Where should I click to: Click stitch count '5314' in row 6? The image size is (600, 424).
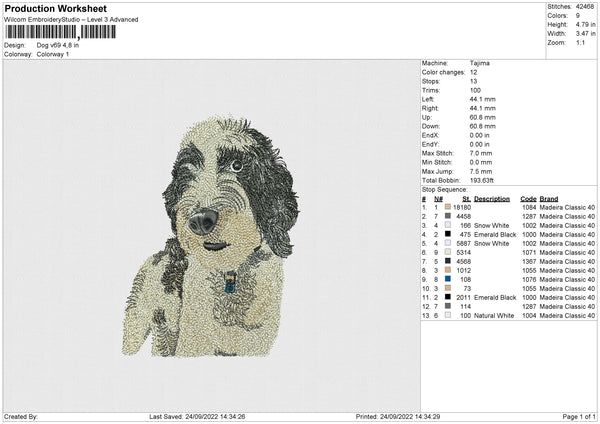(464, 252)
